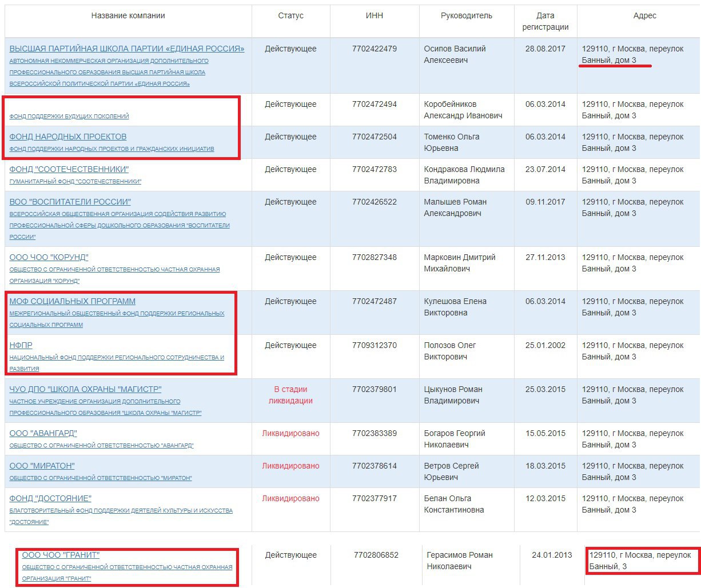Image resolution: width=701 pixels, height=588 pixels.
Task: Open the ФОНД "СООТЕЧЕСТВЕННИКИ" company link
Action: click(69, 169)
